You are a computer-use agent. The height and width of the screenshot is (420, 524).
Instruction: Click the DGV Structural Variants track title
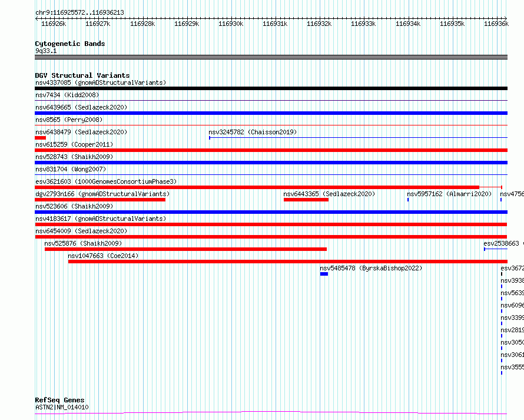(x=82, y=75)
